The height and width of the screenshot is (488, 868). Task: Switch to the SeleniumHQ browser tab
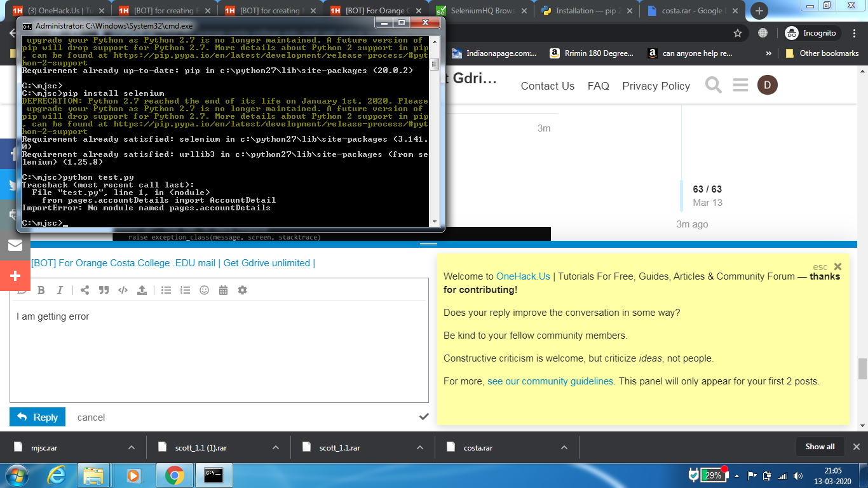(483, 11)
